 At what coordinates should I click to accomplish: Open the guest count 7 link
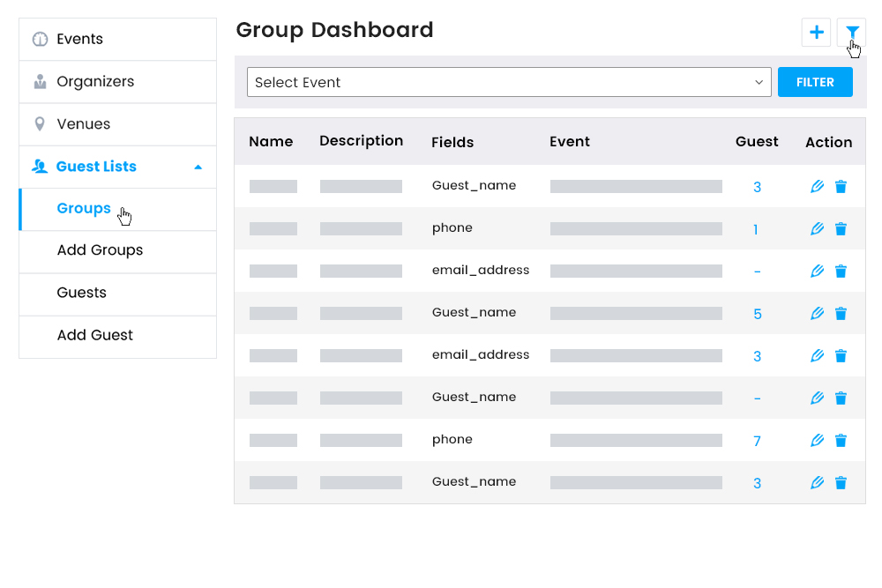point(757,440)
